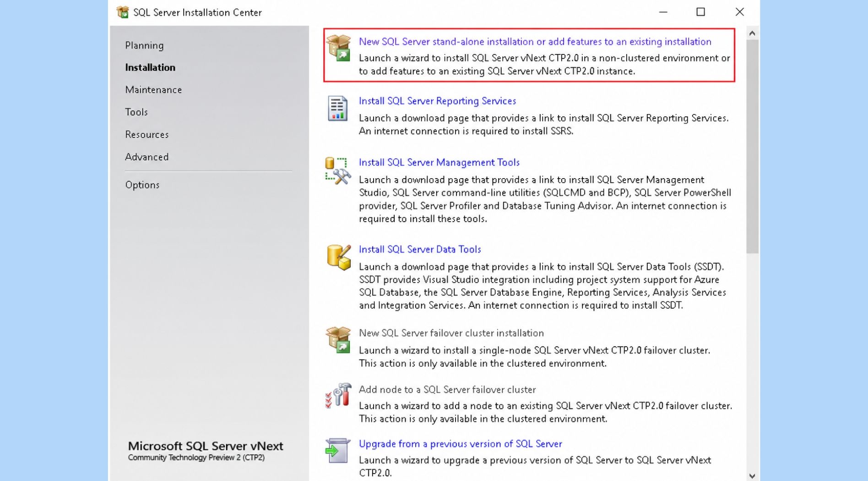Select the Installation section
This screenshot has width=868, height=481.
tap(150, 67)
